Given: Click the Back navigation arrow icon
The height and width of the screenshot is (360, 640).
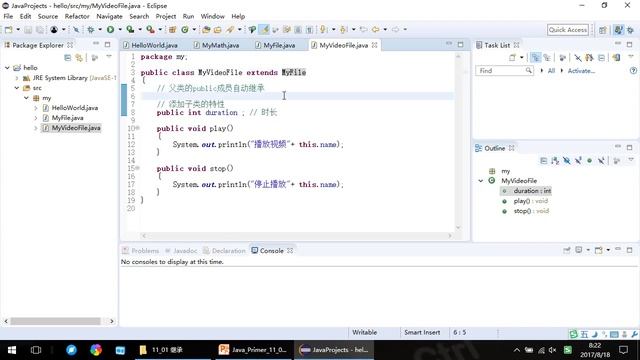Looking at the screenshot, I should pos(375,29).
